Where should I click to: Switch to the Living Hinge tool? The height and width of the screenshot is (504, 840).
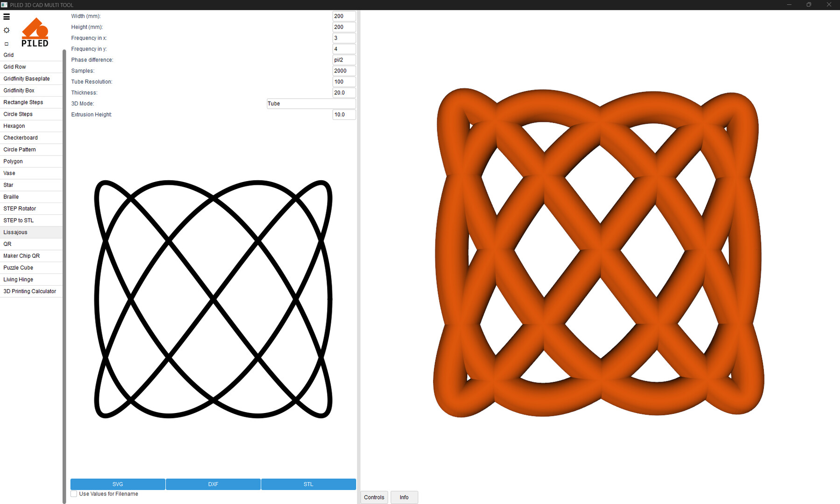[x=18, y=280]
